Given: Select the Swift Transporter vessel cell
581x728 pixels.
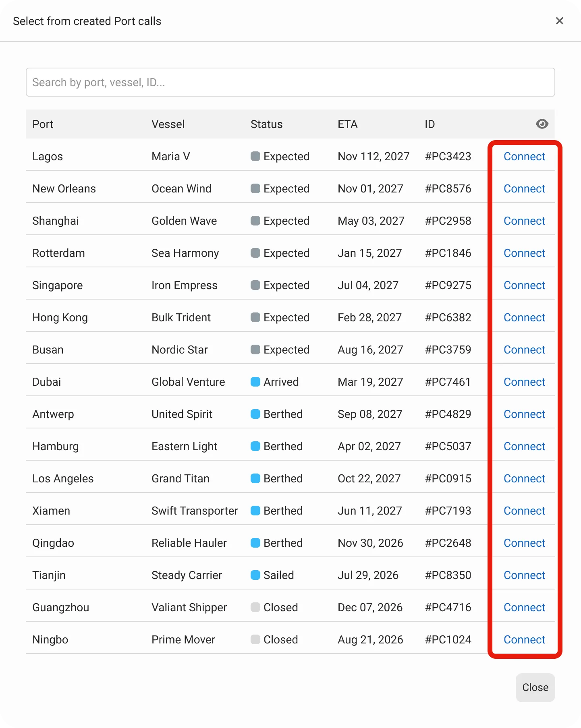Looking at the screenshot, I should pos(195,511).
